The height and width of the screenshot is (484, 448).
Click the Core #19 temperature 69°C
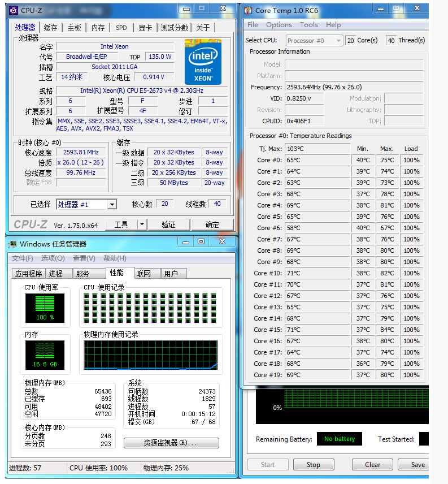click(x=317, y=375)
